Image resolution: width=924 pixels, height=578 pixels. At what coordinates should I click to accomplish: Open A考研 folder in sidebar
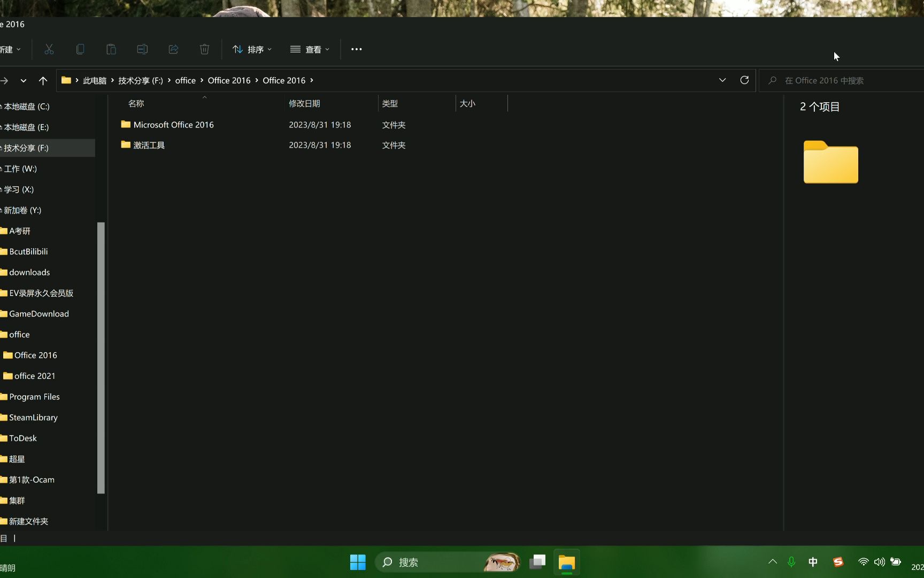tap(20, 231)
